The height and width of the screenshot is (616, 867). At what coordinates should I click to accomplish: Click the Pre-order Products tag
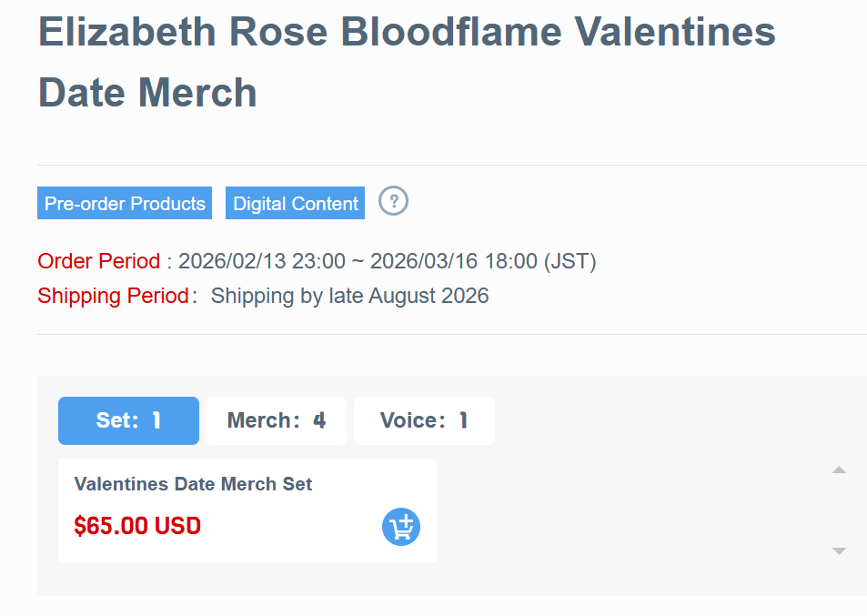125,204
